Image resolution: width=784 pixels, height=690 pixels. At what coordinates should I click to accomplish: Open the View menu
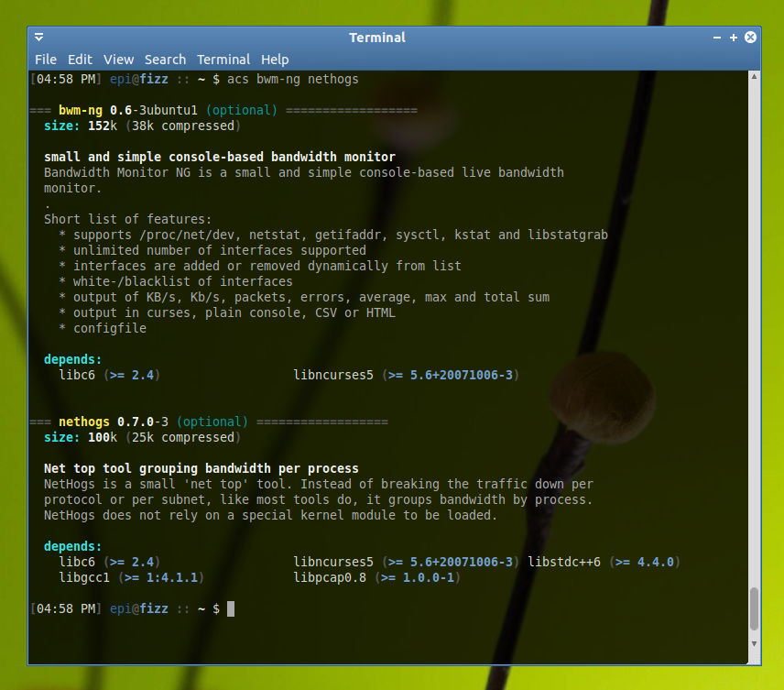tap(118, 60)
